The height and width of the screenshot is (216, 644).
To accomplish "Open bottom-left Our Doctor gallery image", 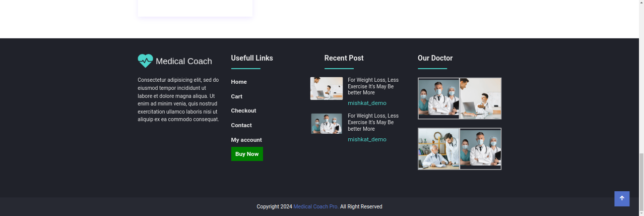I will tap(438, 149).
